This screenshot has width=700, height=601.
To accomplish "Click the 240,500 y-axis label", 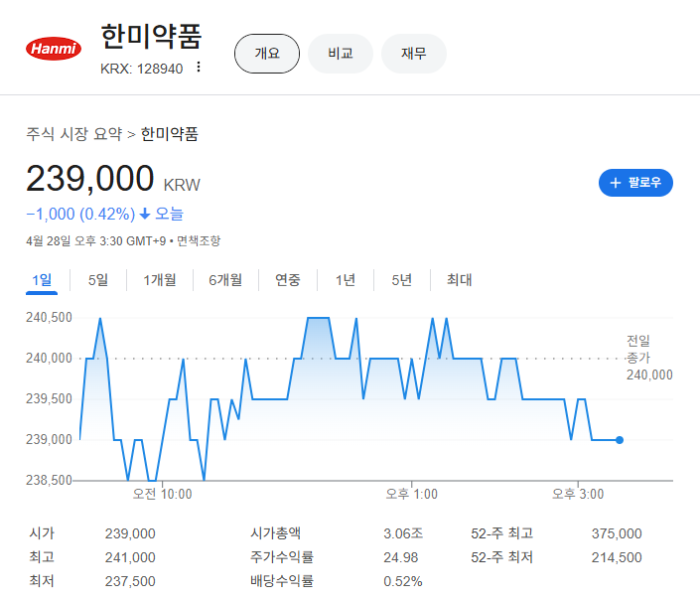I will pos(49,318).
